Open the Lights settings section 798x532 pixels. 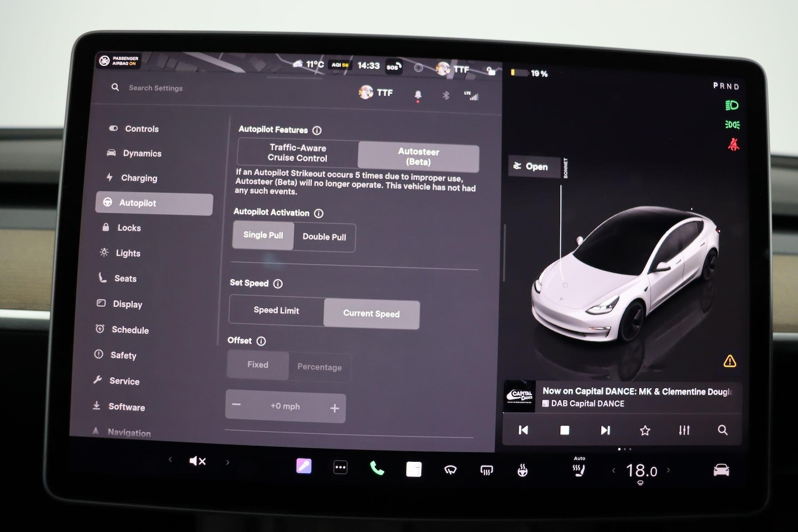[x=127, y=253]
